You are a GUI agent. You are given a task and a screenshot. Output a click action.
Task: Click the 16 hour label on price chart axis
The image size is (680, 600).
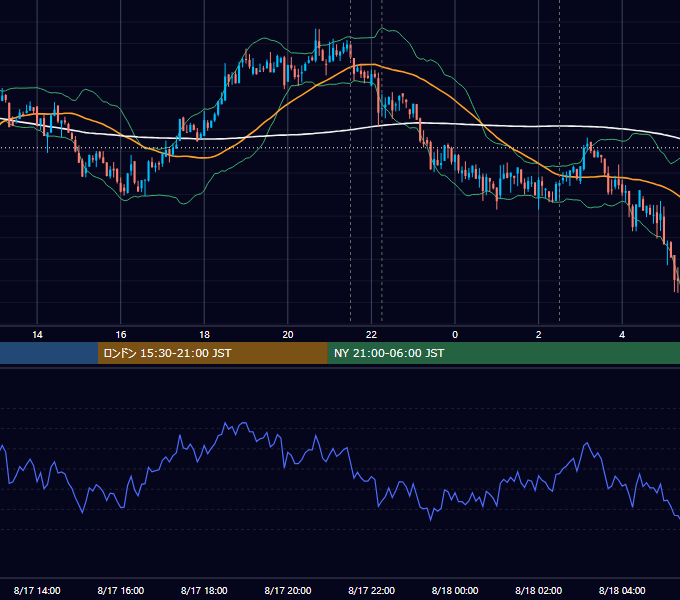coord(121,335)
